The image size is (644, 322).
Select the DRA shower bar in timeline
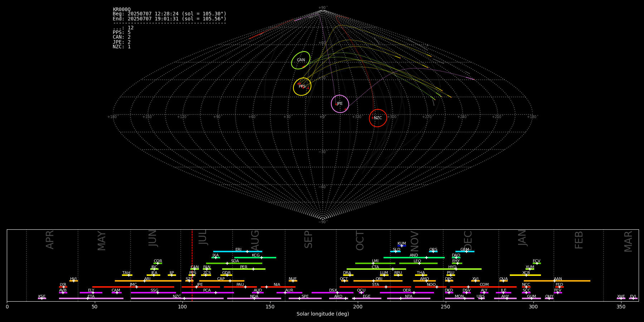(348, 275)
